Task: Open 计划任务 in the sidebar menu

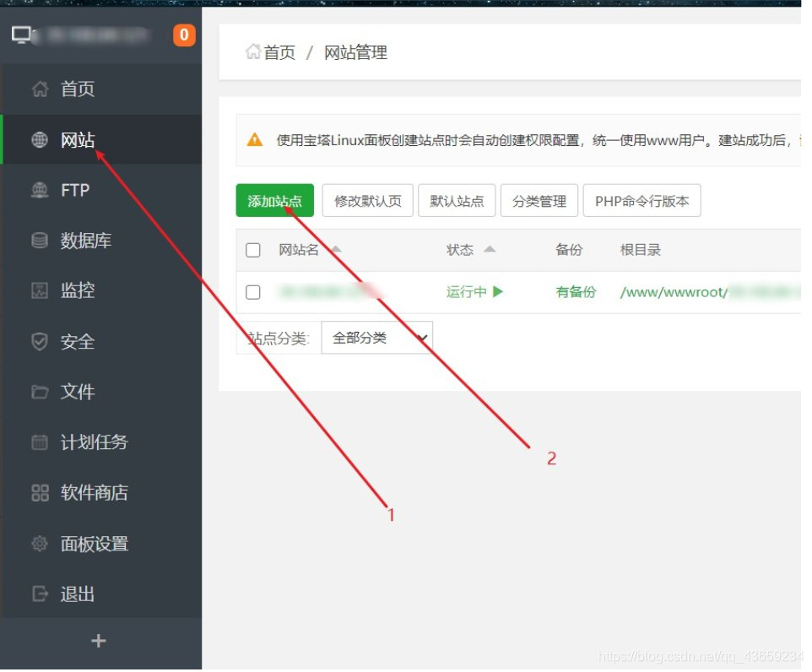Action: click(x=101, y=442)
